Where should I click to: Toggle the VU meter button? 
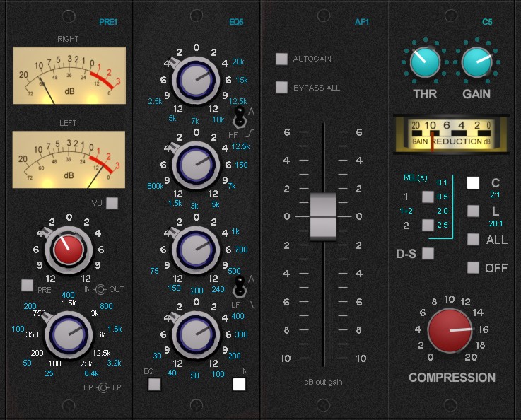pyautogui.click(x=112, y=203)
